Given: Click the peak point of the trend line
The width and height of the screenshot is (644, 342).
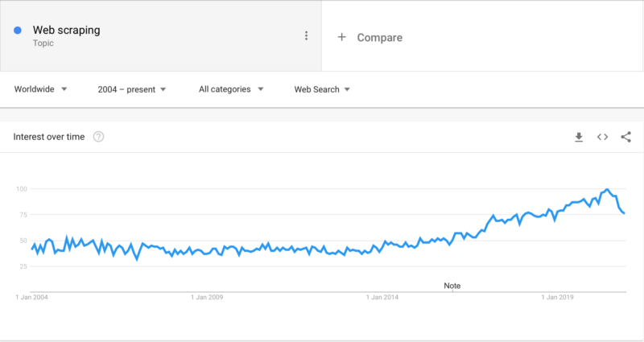Looking at the screenshot, I should click(x=607, y=189).
